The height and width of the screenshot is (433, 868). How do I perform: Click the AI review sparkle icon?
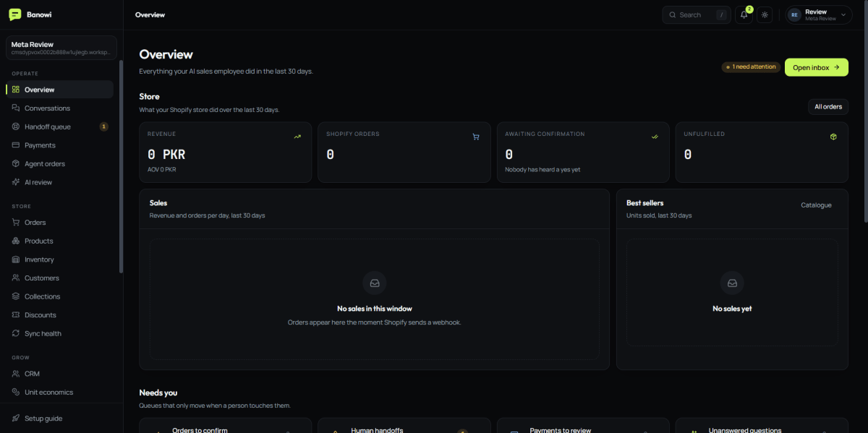[16, 182]
